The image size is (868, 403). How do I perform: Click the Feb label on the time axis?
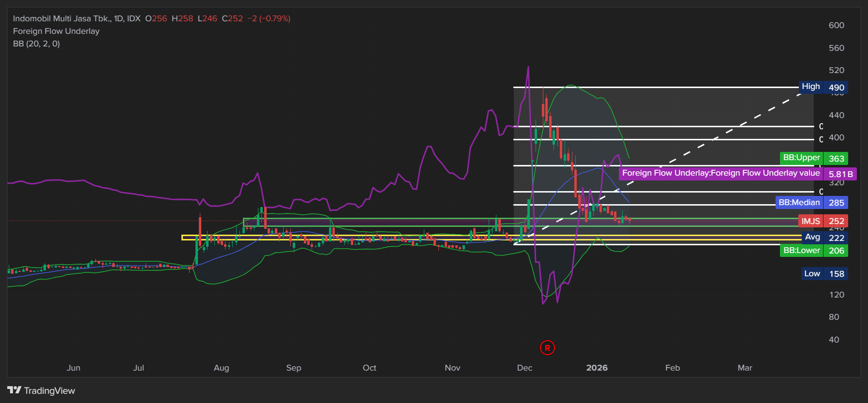[673, 368]
